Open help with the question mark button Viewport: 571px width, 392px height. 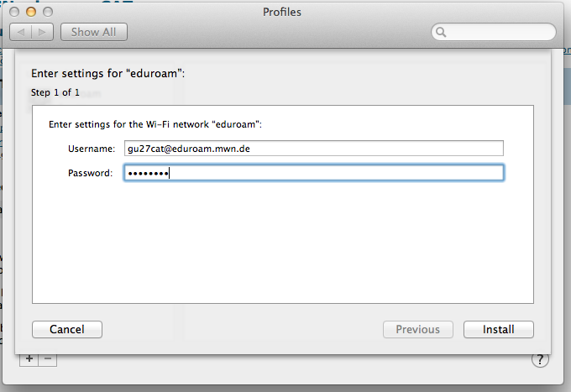[x=540, y=359]
